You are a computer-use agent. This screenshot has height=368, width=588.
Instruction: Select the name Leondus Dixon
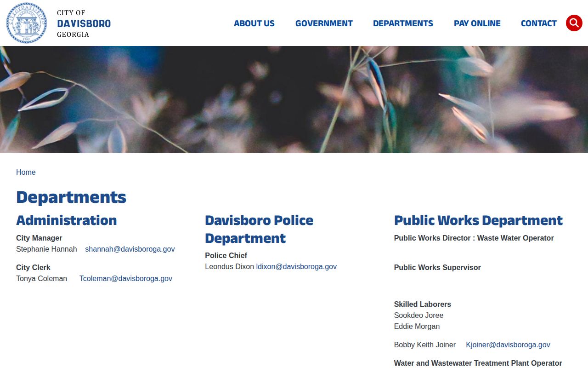coord(229,266)
